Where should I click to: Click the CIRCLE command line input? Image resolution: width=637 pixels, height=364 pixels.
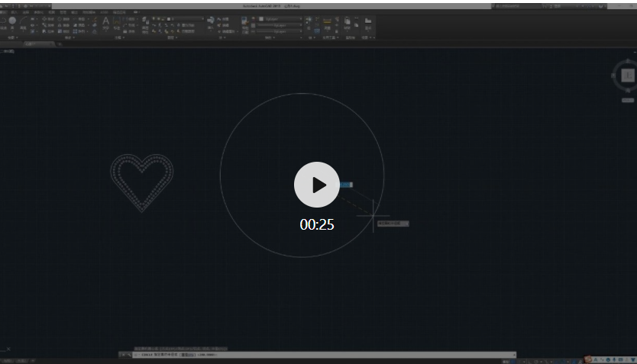pos(324,355)
